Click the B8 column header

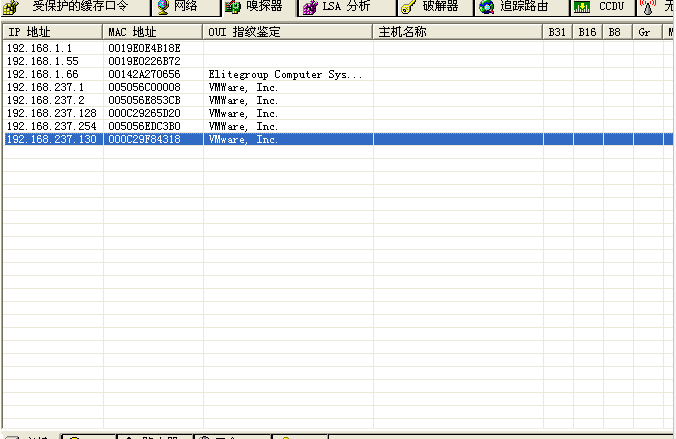tap(617, 32)
